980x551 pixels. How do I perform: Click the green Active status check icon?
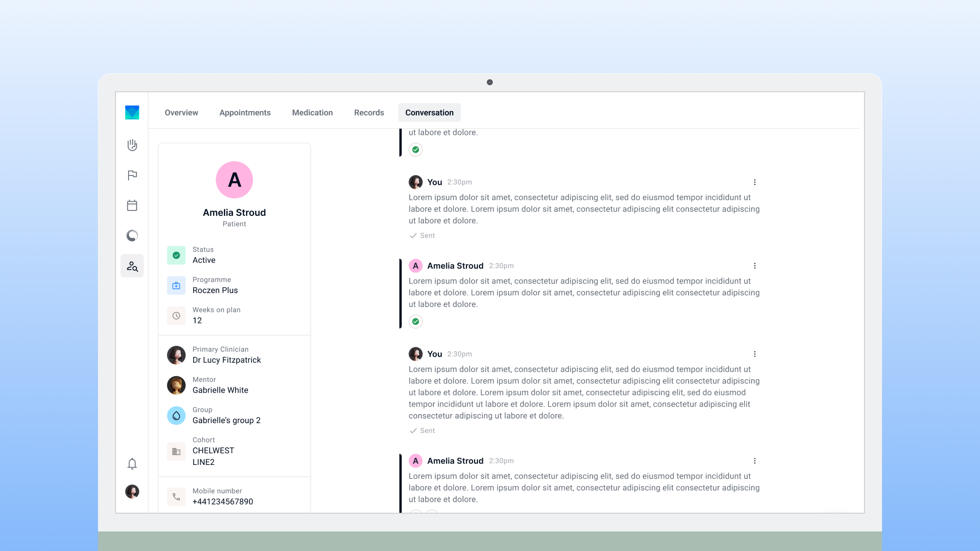click(176, 255)
